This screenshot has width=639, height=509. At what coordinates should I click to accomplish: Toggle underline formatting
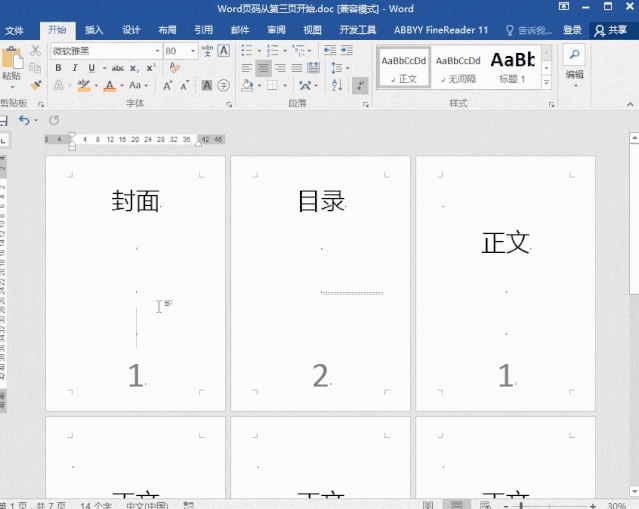92,68
